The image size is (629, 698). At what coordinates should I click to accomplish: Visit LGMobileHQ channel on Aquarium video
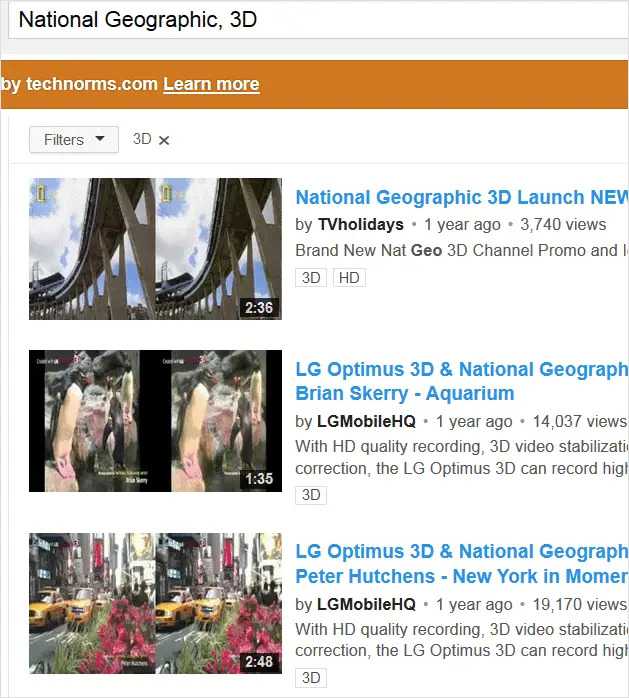point(366,421)
